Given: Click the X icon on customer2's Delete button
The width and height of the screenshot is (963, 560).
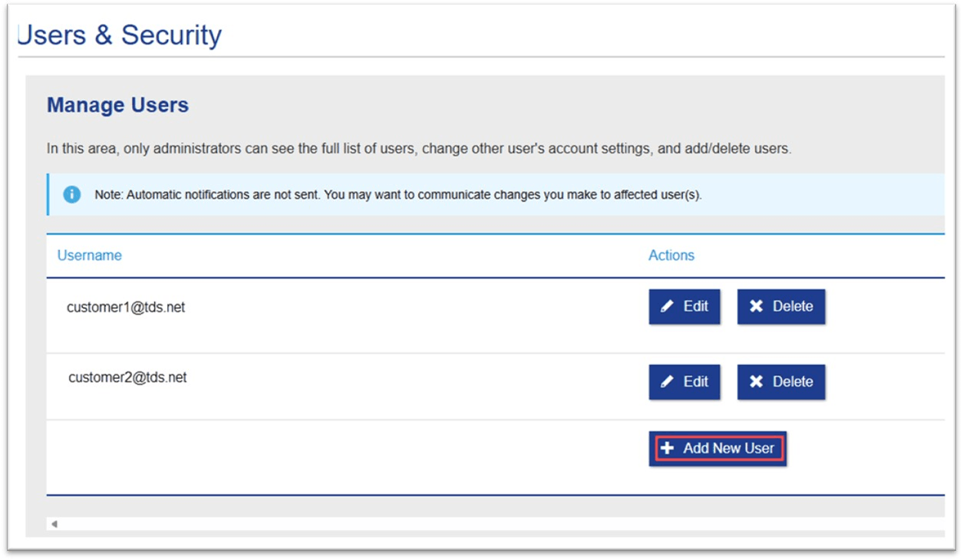Looking at the screenshot, I should click(757, 381).
